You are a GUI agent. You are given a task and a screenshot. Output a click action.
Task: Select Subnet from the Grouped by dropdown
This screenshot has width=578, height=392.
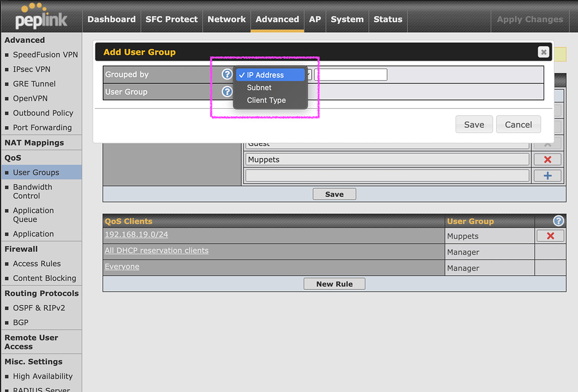pyautogui.click(x=259, y=87)
